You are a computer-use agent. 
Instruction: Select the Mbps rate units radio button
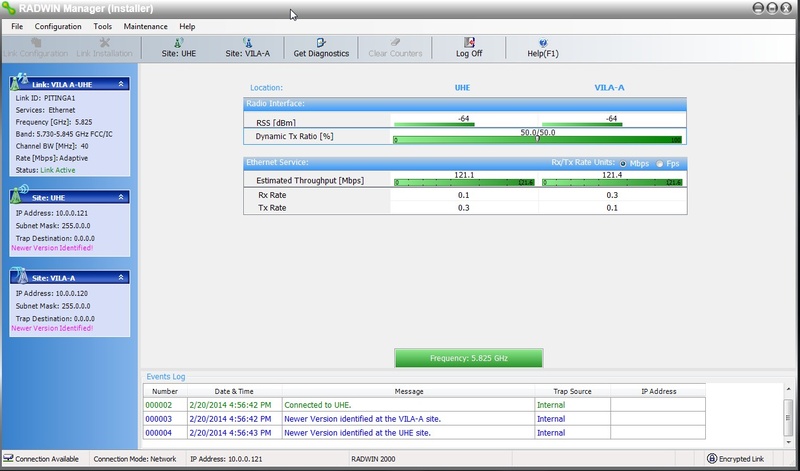click(x=623, y=164)
